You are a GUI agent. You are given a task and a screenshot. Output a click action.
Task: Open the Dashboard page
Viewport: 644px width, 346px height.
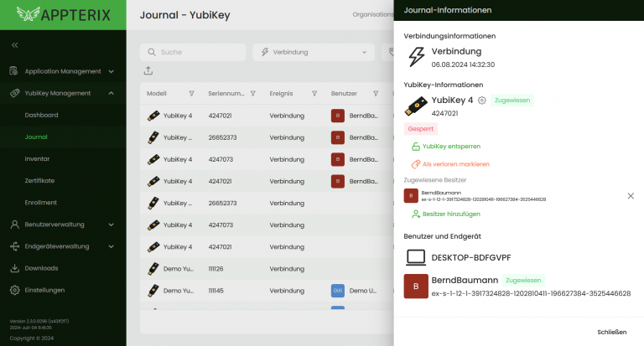41,115
